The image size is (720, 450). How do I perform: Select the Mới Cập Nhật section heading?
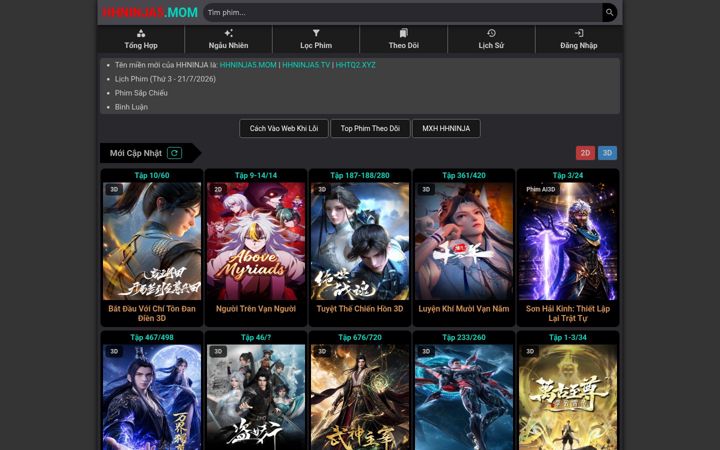click(x=135, y=153)
